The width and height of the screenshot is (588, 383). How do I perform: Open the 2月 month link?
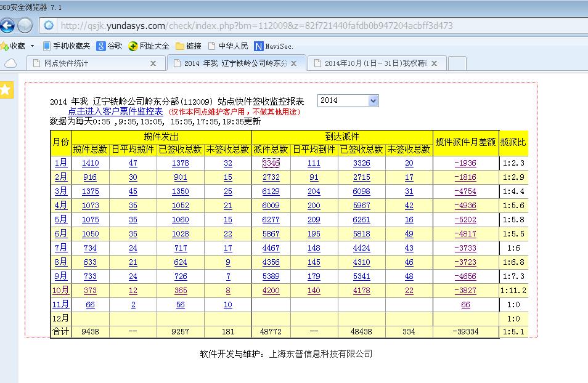click(61, 177)
